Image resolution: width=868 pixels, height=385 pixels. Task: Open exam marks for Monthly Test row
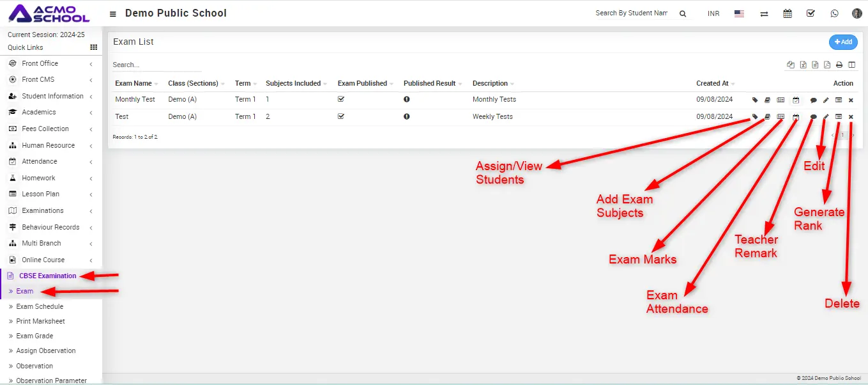(780, 100)
